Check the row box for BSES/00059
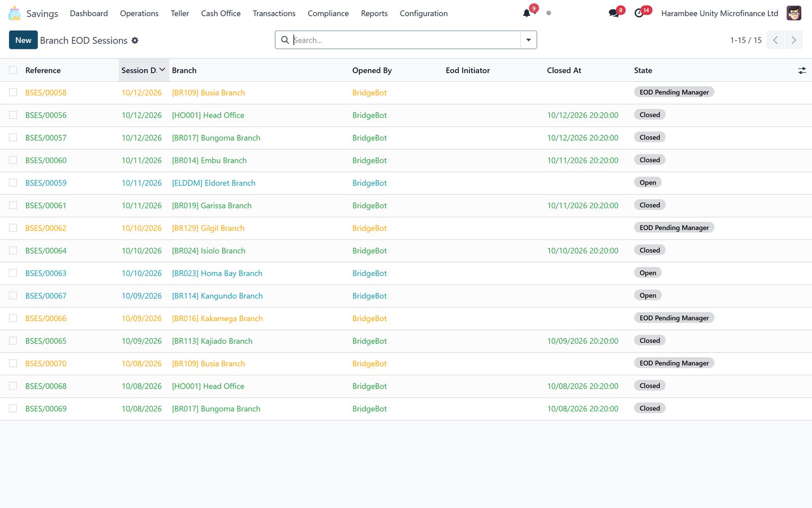This screenshot has width=812, height=508. coord(13,183)
